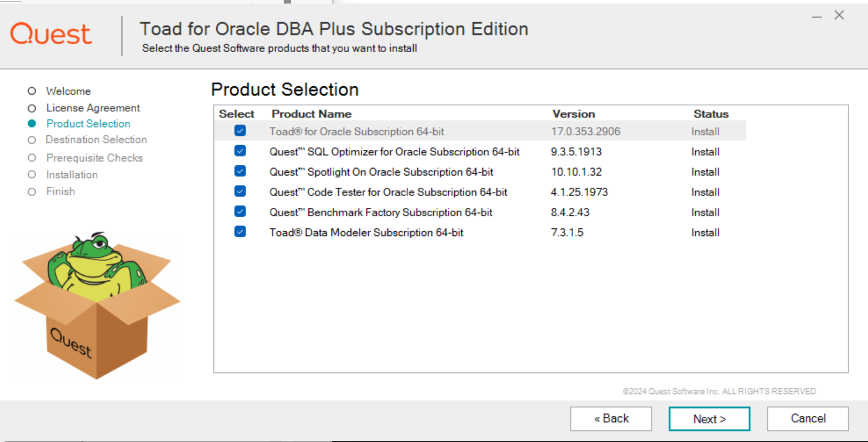868x442 pixels.
Task: Select Toad Data Modeler Subscription name
Action: point(366,232)
